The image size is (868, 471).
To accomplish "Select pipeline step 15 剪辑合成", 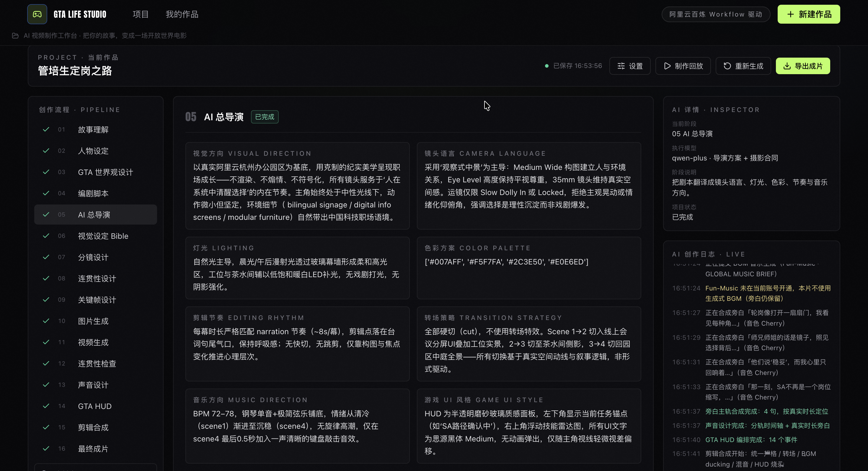I will pyautogui.click(x=96, y=427).
